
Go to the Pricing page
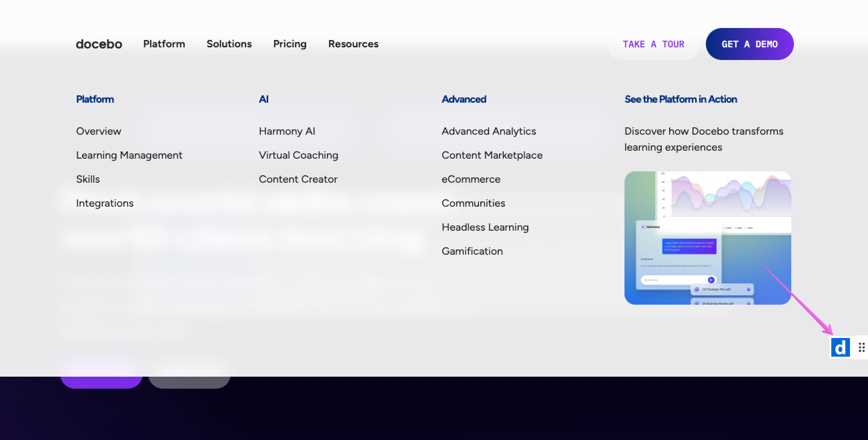point(290,44)
